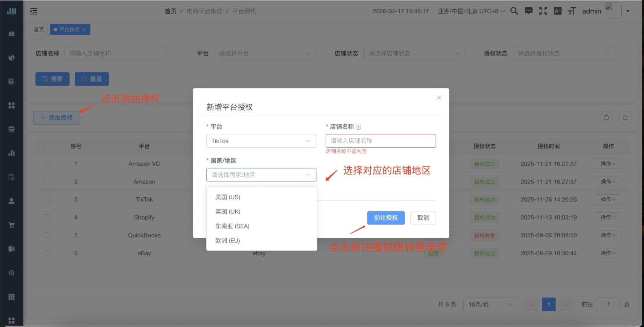This screenshot has height=327, width=644.
Task: Click info icon beside 店铺名称 label in dialog
Action: [x=358, y=127]
